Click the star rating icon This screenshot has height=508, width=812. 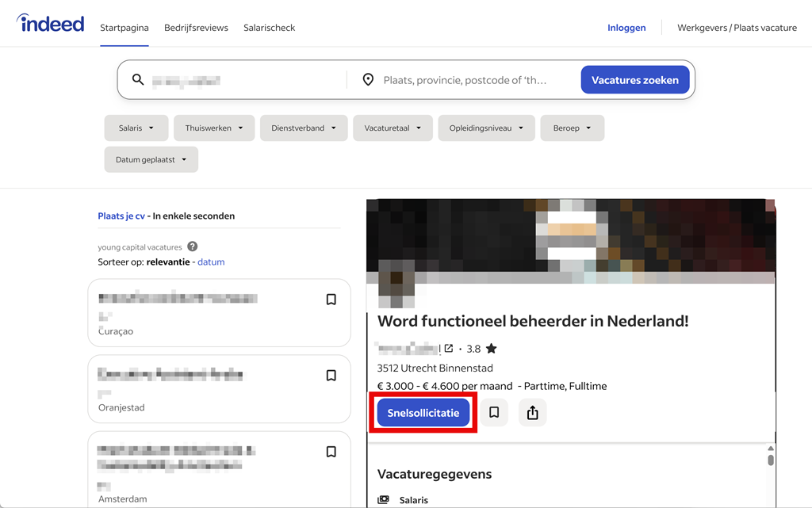click(492, 349)
